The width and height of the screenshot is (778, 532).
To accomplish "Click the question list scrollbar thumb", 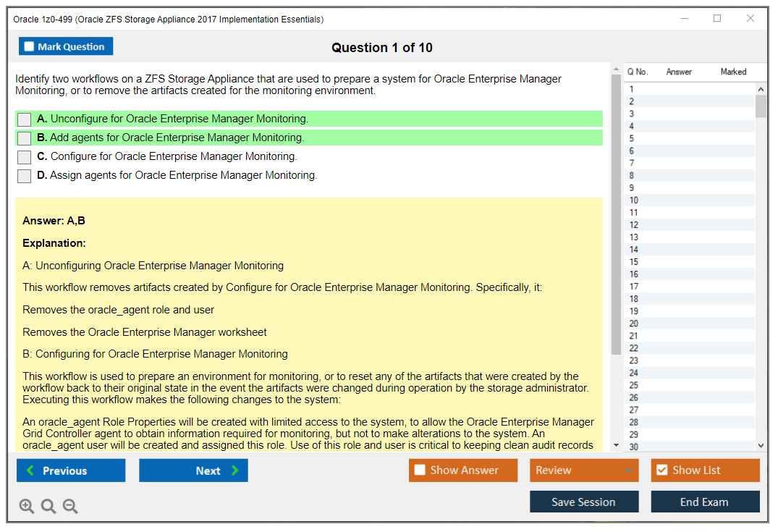I will click(x=761, y=106).
